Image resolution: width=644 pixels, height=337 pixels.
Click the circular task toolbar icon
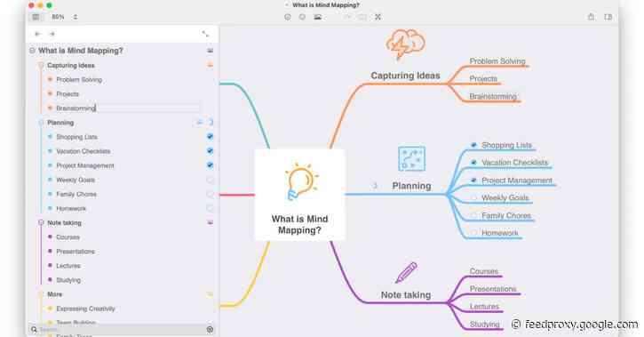point(302,17)
